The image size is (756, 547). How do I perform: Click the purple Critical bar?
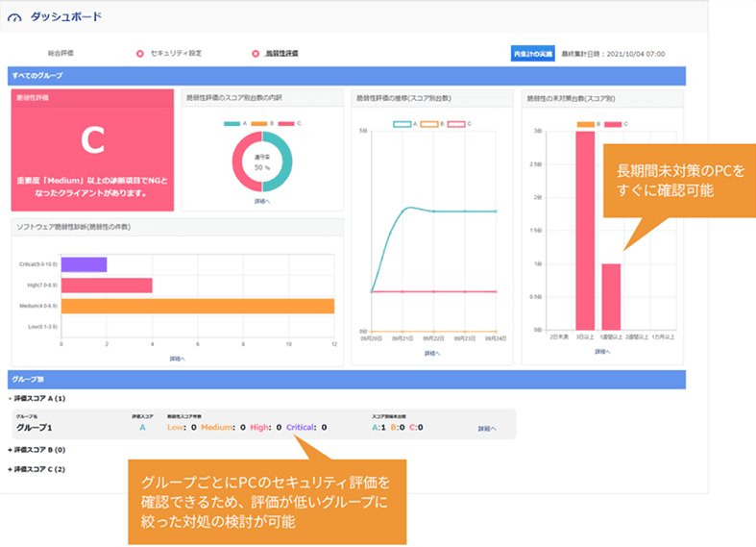(x=84, y=264)
